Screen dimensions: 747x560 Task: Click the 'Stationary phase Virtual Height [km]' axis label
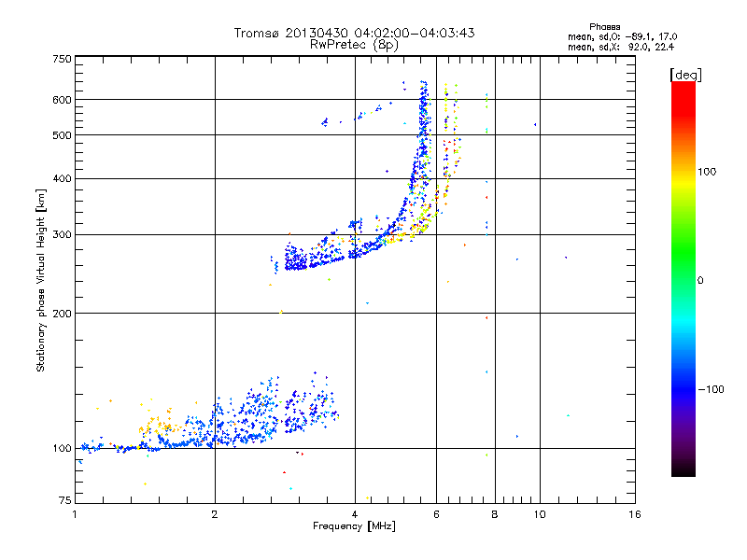(40, 280)
